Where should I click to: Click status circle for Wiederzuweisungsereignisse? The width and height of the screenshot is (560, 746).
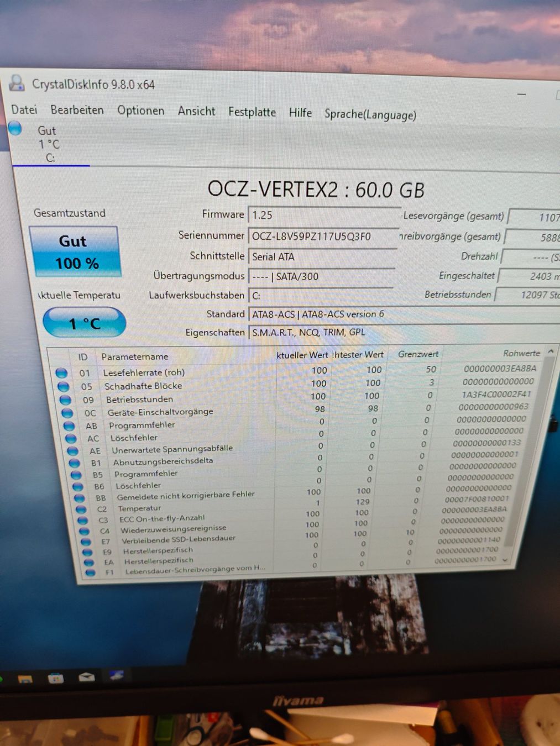pos(85,531)
